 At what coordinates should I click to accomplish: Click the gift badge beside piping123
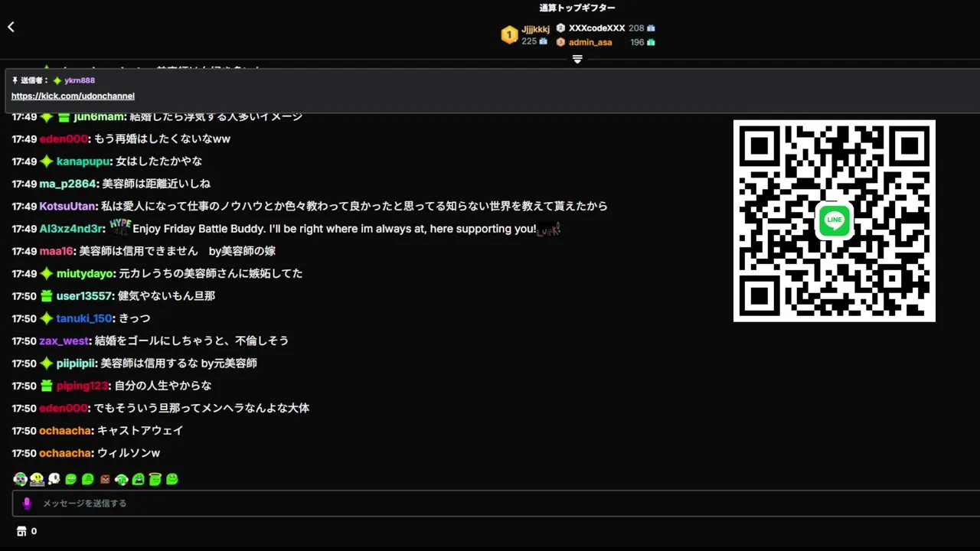(x=47, y=386)
